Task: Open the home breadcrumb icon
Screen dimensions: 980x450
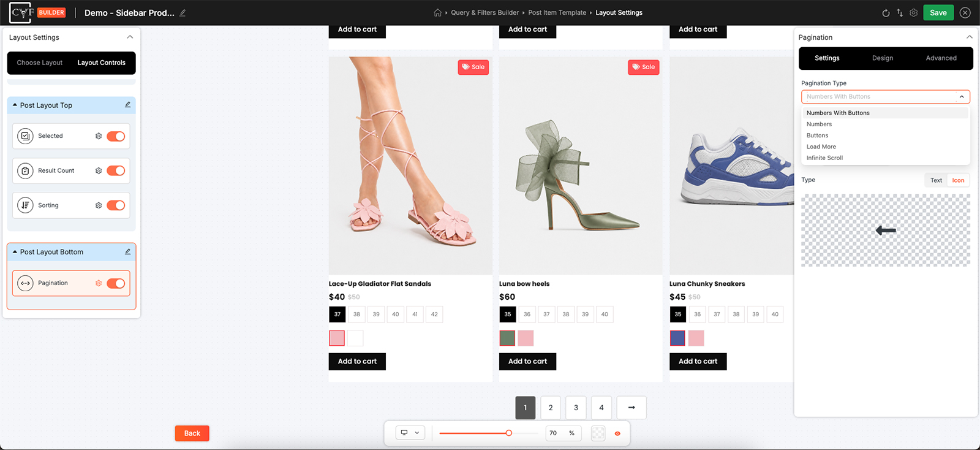Action: click(x=437, y=12)
